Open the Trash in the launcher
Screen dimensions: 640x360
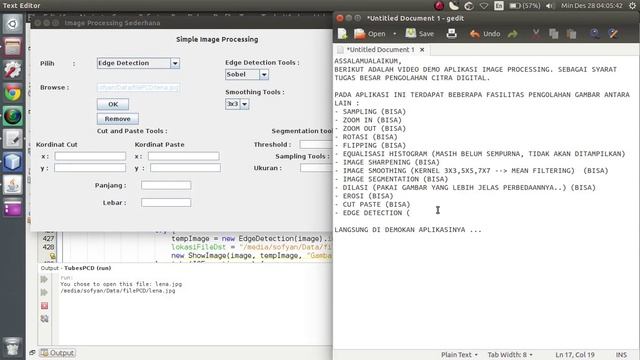pos(13,346)
